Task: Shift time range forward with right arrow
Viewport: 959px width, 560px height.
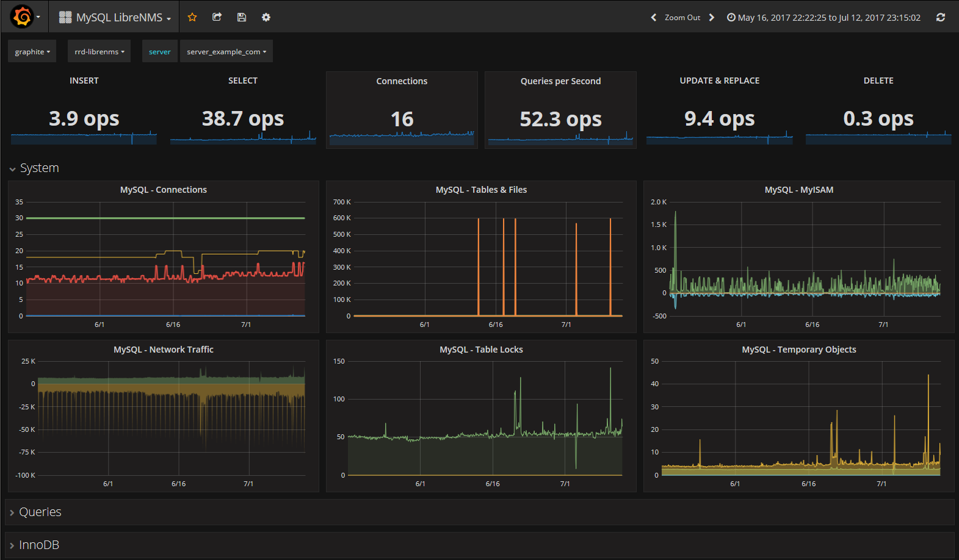Action: 711,18
